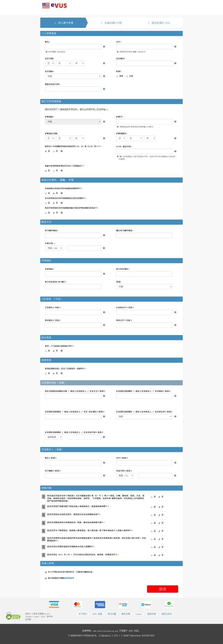Open help icon beside 住家地址 field

pyautogui.click(x=104, y=274)
